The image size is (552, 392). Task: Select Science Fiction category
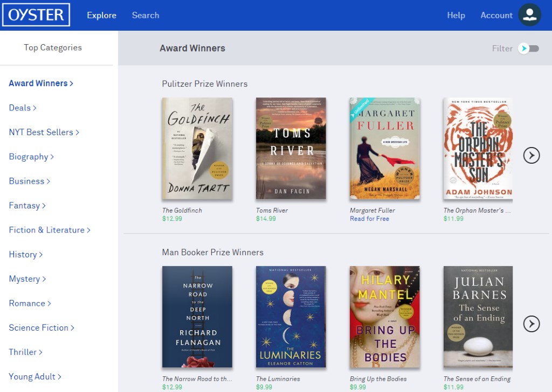pos(42,328)
